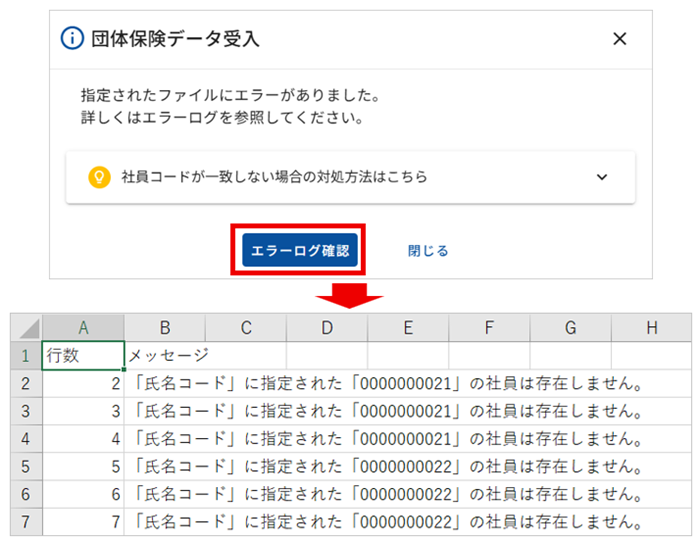Select column C header

(x=246, y=328)
